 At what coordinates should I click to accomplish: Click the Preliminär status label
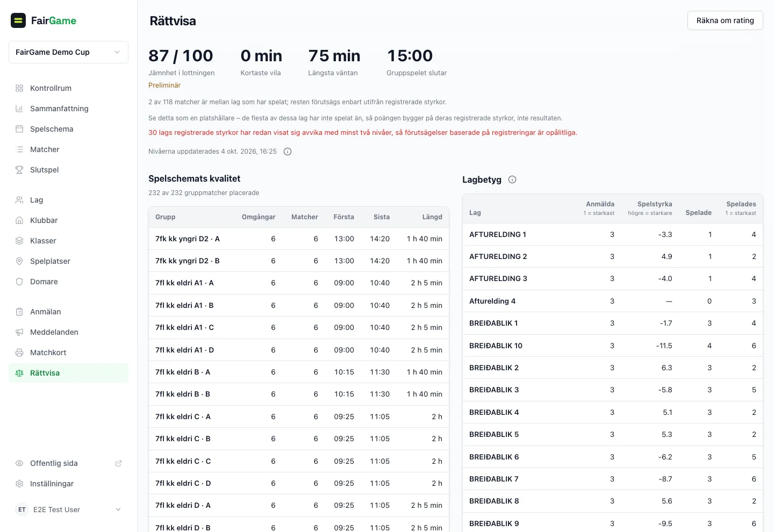pos(164,85)
